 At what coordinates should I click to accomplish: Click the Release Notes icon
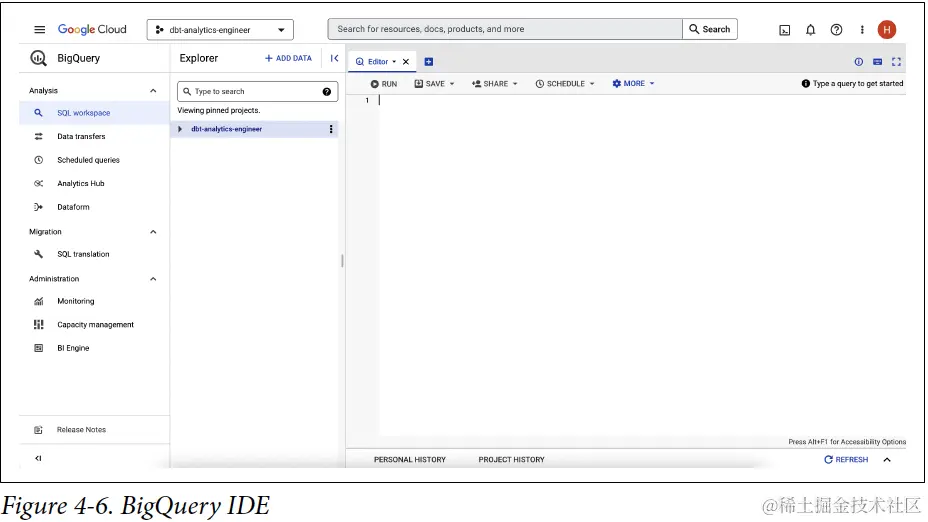click(38, 430)
